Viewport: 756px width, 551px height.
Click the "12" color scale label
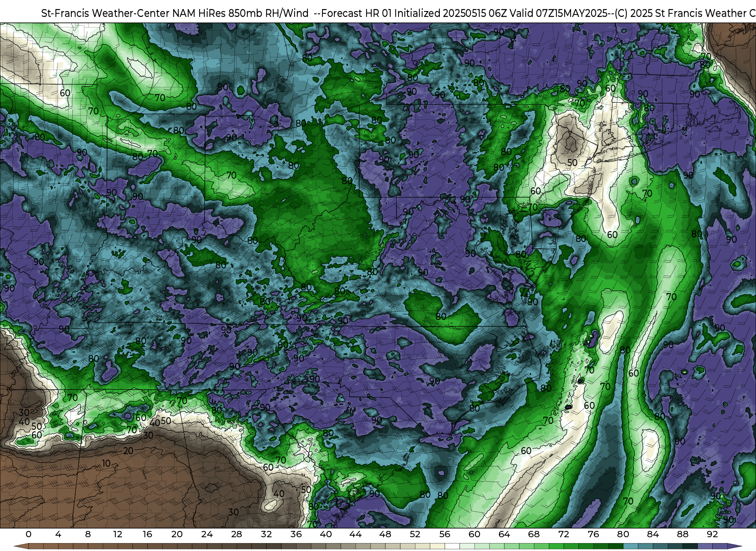point(118,534)
